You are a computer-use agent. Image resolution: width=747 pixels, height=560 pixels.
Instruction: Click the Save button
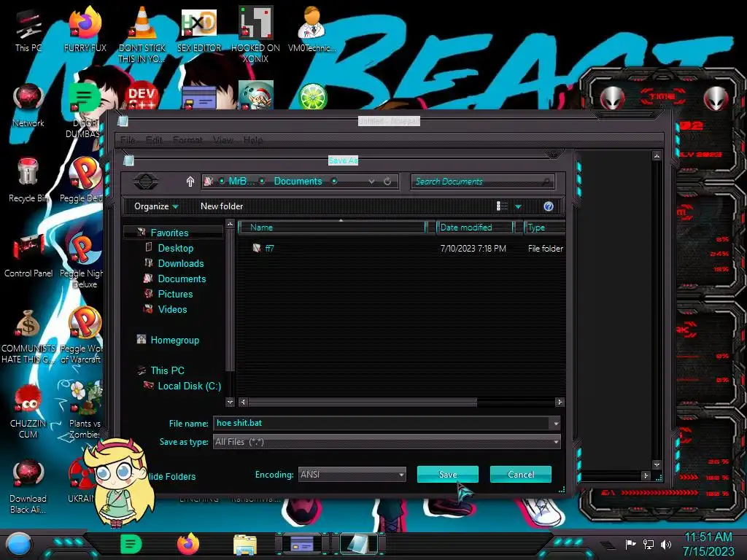(x=447, y=474)
